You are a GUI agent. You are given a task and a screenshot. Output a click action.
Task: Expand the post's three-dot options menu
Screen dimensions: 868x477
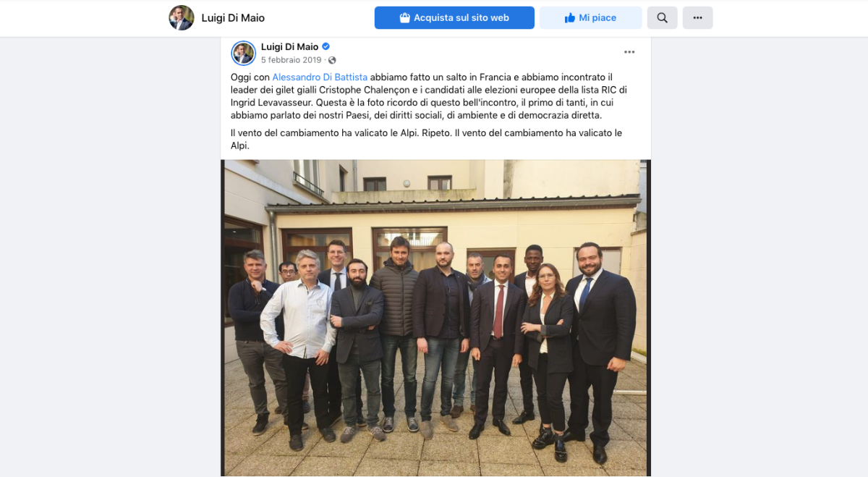click(629, 52)
